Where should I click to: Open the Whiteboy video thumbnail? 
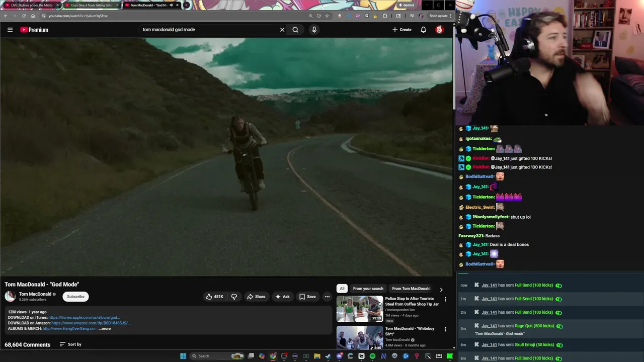click(x=359, y=338)
